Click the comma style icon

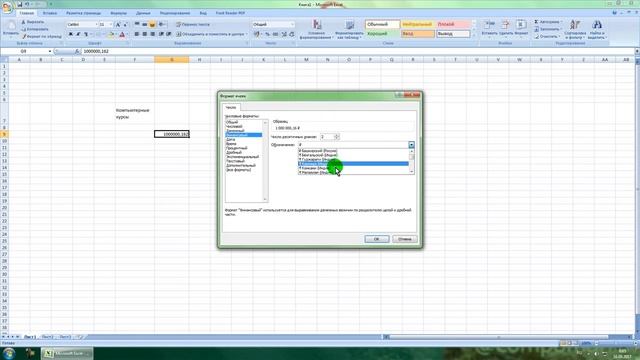(275, 34)
